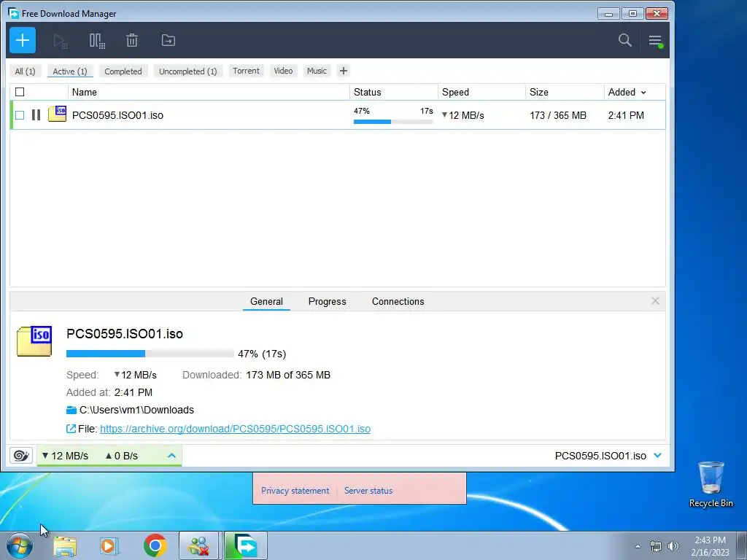This screenshot has width=747, height=560.
Task: Open the search magnifier icon
Action: (625, 40)
